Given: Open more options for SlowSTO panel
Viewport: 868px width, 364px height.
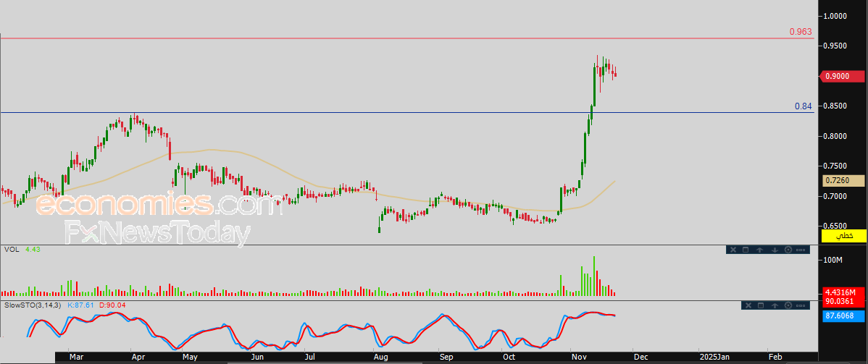Looking at the screenshot, I should click(801, 305).
